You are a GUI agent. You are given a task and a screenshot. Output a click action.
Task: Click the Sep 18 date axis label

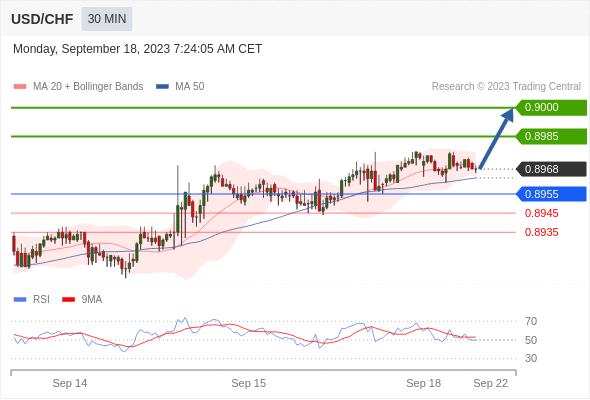click(423, 383)
